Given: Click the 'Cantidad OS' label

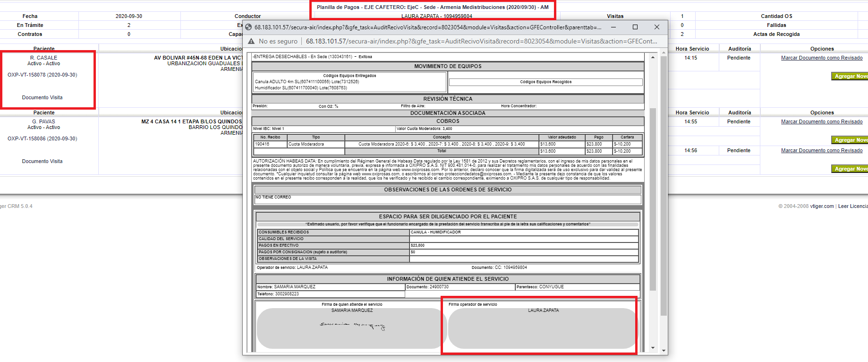Looking at the screenshot, I should pyautogui.click(x=776, y=16).
